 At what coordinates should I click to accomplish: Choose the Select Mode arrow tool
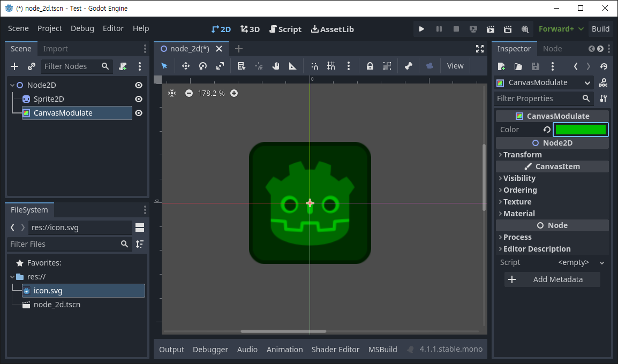coord(164,66)
